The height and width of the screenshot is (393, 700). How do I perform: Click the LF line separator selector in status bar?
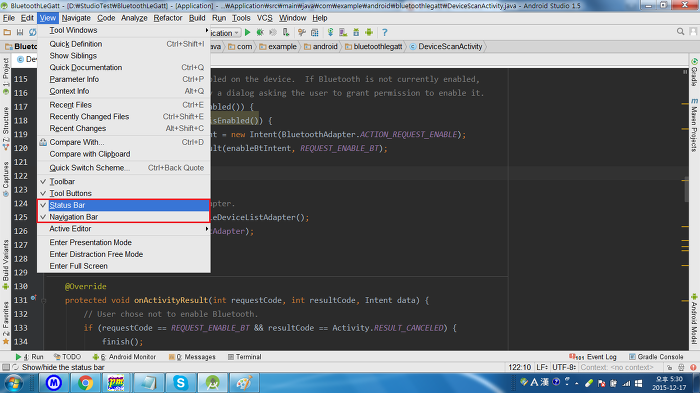click(x=542, y=367)
